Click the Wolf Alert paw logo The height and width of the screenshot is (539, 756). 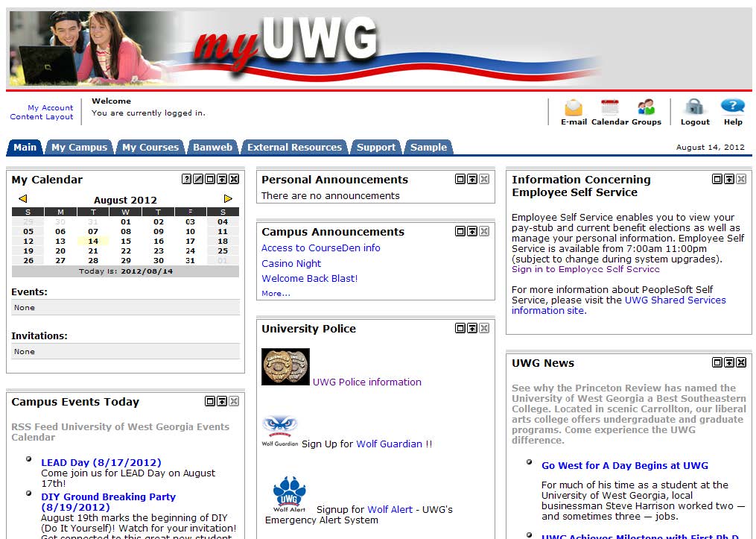pyautogui.click(x=289, y=494)
